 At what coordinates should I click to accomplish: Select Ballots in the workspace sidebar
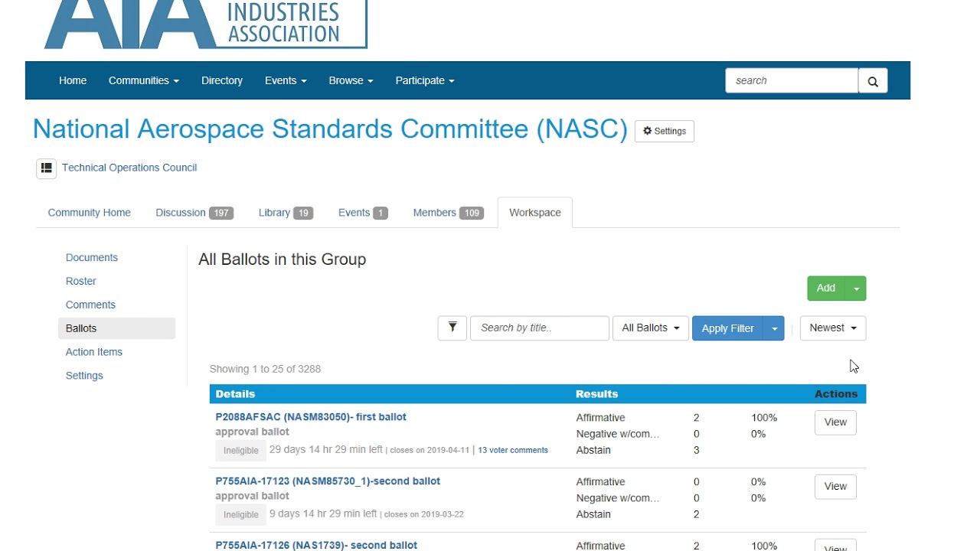(x=116, y=328)
